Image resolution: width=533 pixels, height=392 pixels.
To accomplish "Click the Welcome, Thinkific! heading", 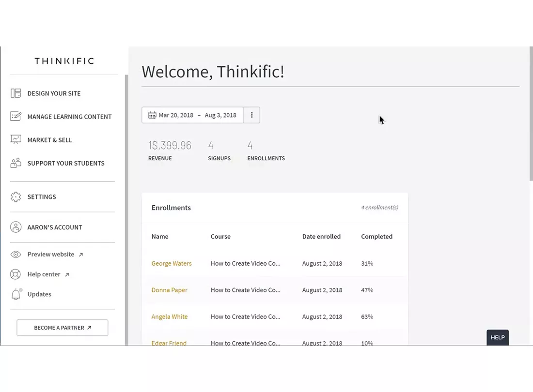I will [x=213, y=72].
